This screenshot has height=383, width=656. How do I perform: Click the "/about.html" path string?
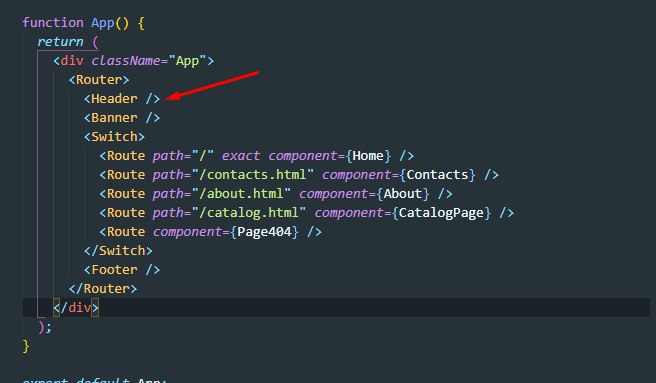tap(241, 194)
